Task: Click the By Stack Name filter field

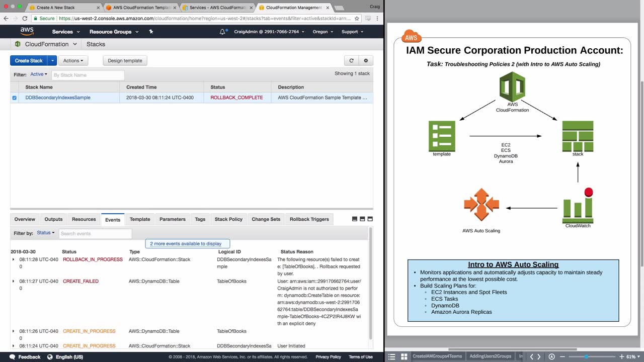Action: (x=88, y=75)
